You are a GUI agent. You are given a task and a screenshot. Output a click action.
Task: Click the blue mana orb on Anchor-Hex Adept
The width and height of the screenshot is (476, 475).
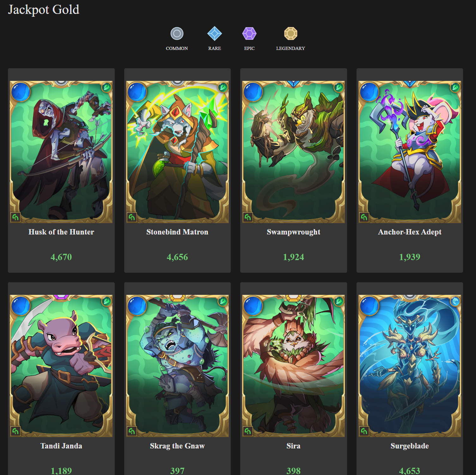(369, 92)
